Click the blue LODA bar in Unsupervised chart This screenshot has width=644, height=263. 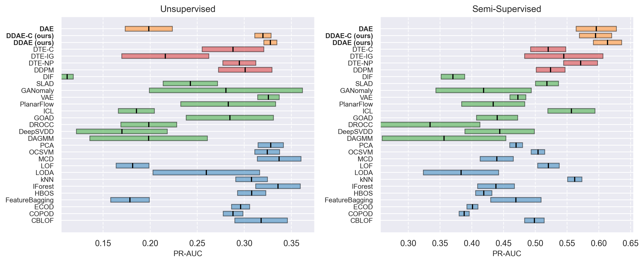206,172
